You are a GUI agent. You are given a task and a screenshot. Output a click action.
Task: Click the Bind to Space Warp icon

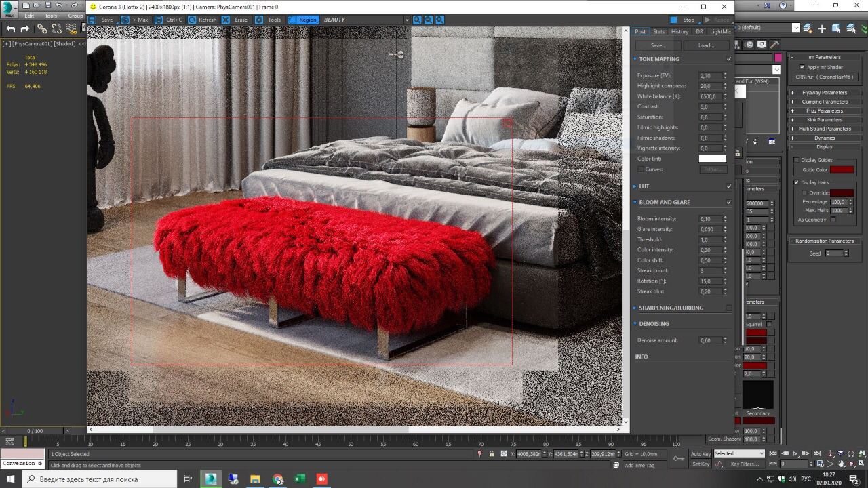(x=72, y=29)
